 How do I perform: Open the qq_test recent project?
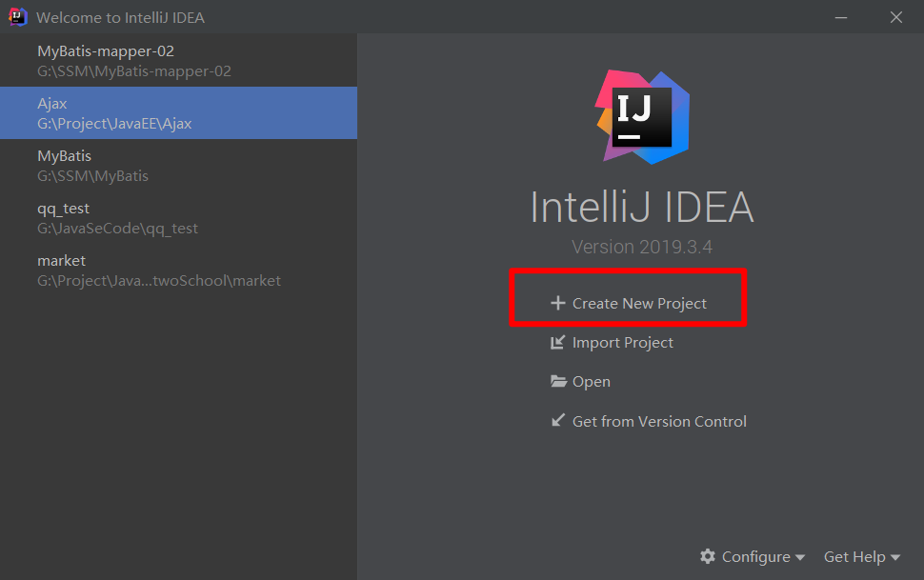tap(117, 217)
